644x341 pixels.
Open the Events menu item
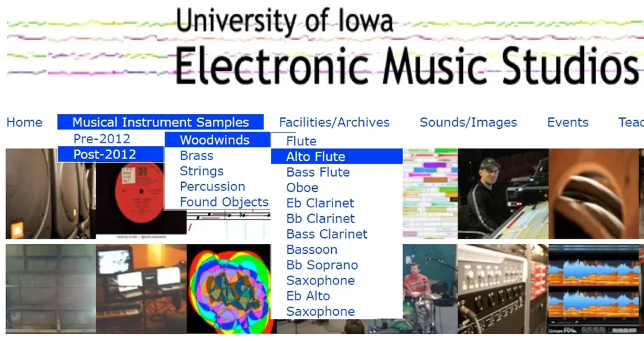point(568,122)
